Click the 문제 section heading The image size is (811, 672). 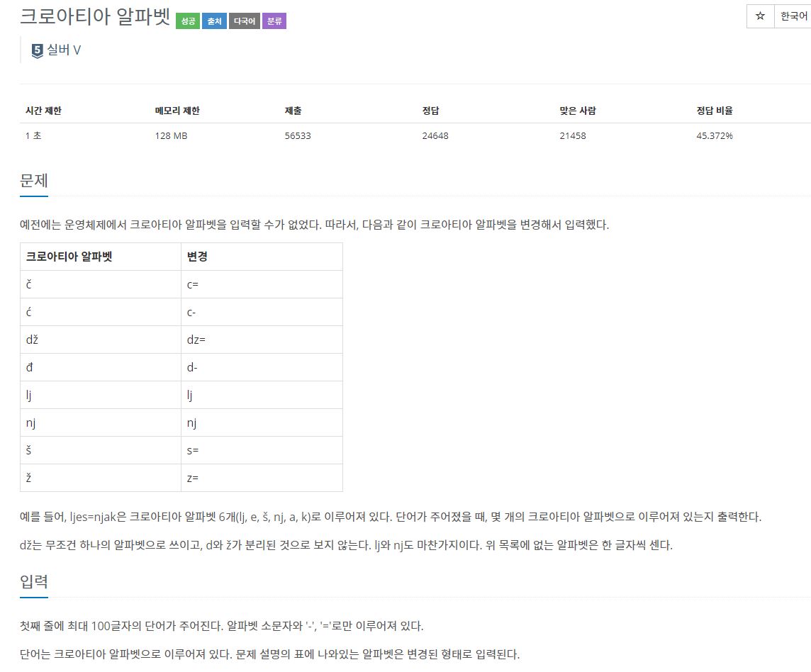pyautogui.click(x=33, y=181)
